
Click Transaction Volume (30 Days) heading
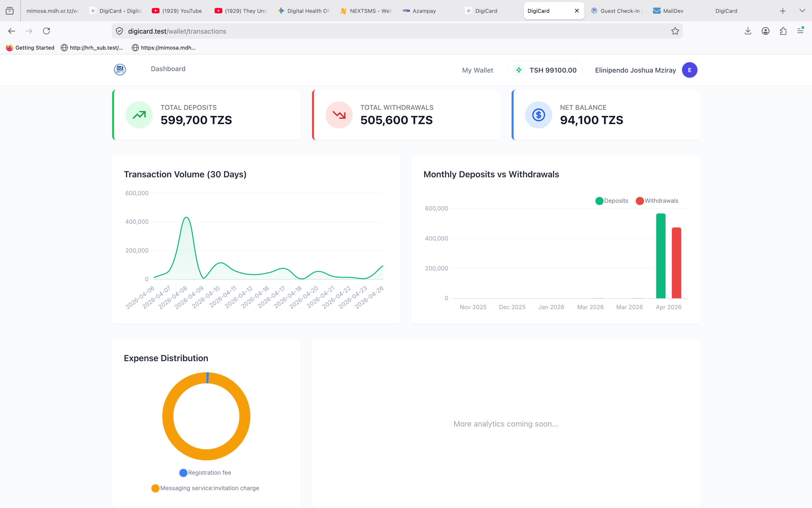pos(185,174)
